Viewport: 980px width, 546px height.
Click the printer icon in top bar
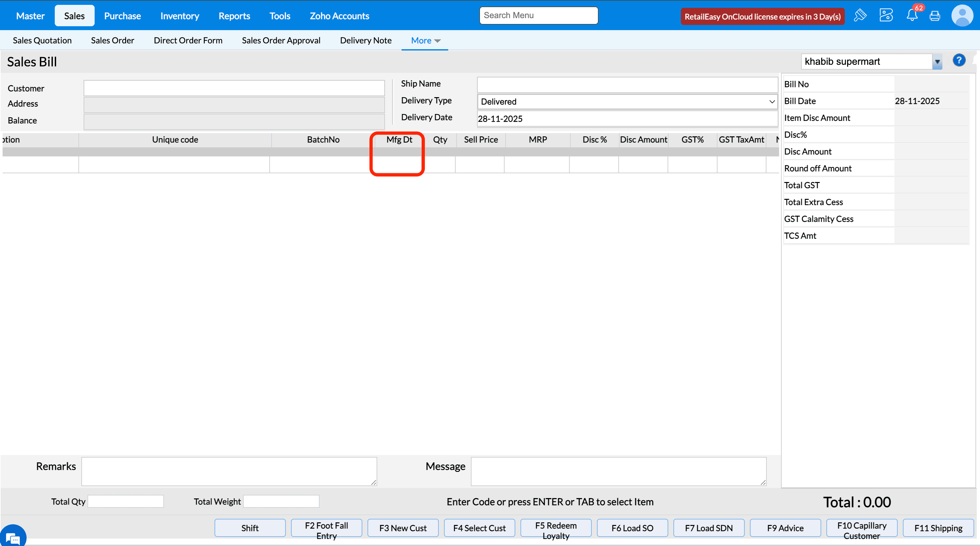pos(935,16)
